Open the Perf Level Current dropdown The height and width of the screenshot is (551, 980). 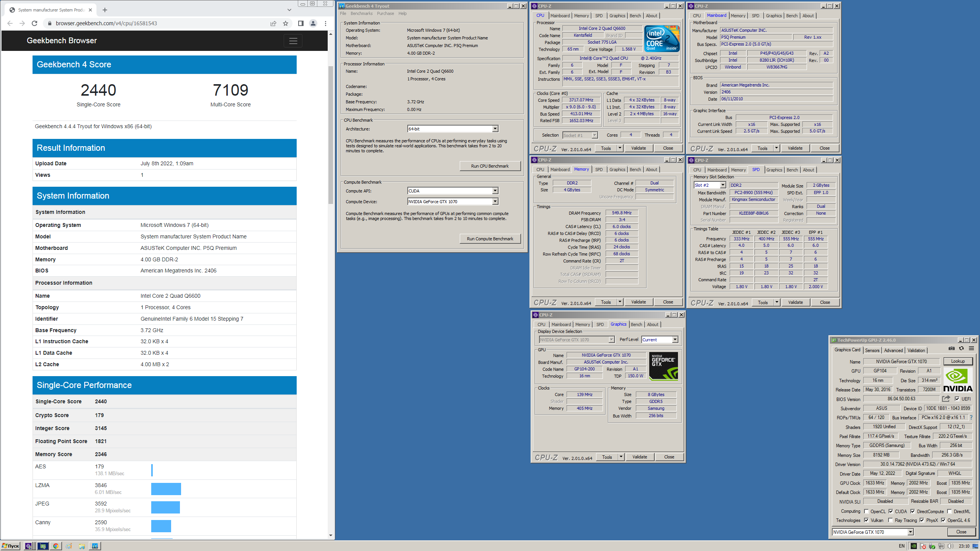pyautogui.click(x=660, y=339)
